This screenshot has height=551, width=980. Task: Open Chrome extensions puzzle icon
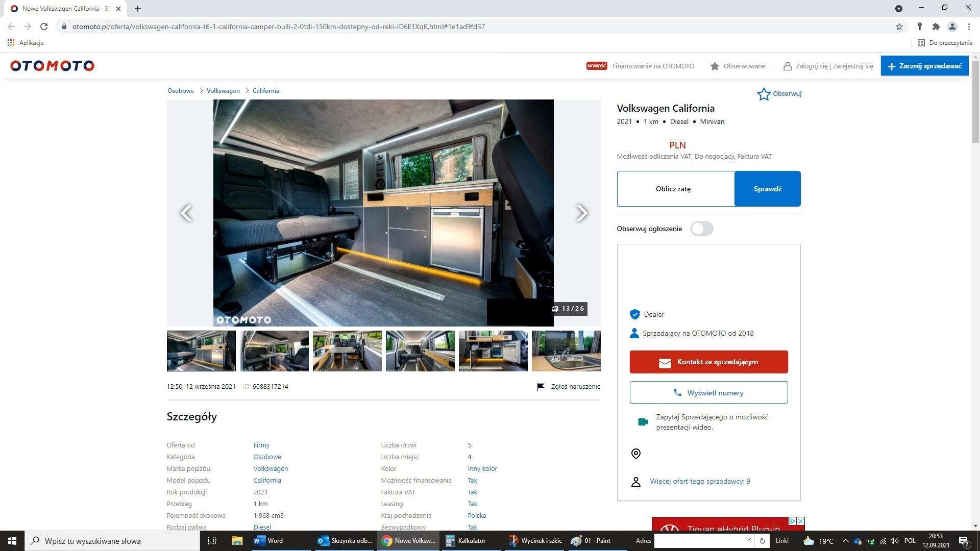pyautogui.click(x=936, y=27)
